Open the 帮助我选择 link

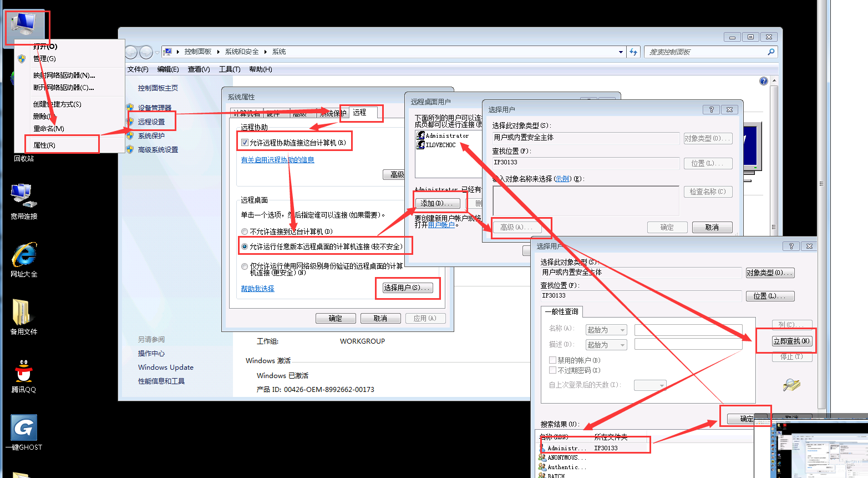pos(257,289)
